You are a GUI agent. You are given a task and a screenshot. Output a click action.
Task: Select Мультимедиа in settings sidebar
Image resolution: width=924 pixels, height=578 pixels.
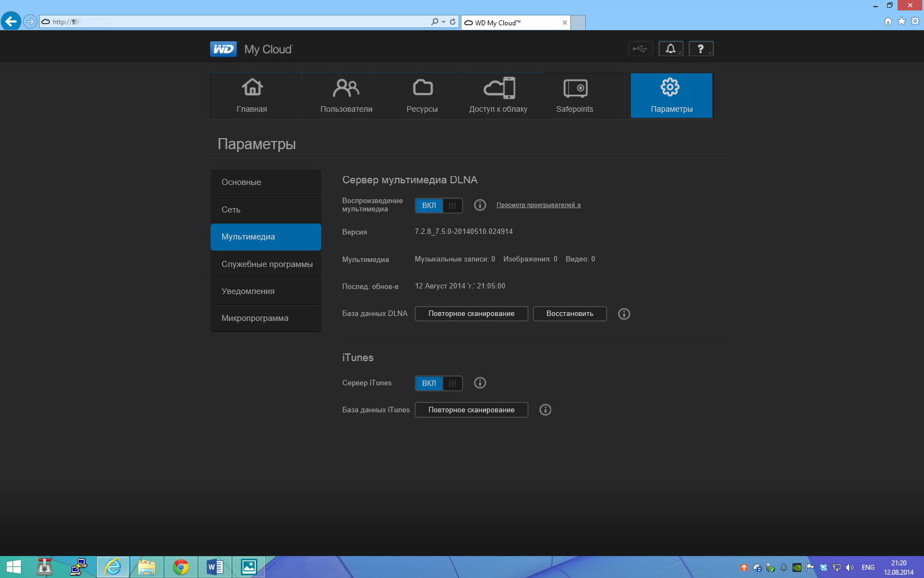point(266,237)
